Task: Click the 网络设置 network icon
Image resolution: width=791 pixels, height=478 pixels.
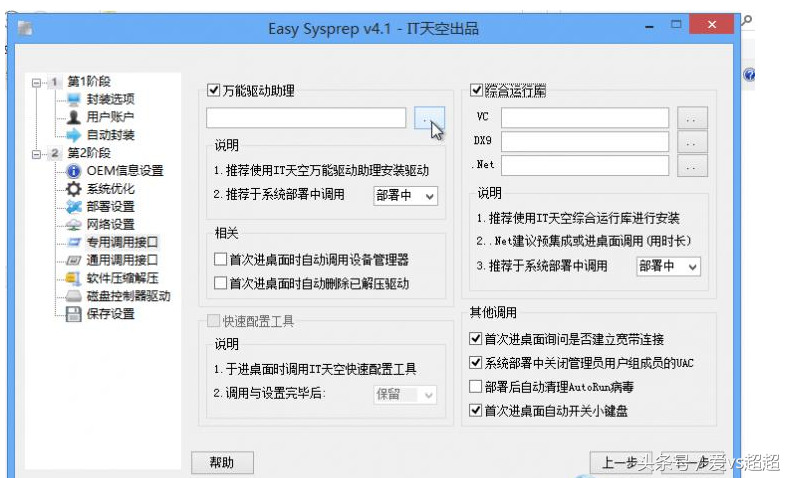Action: [x=74, y=224]
